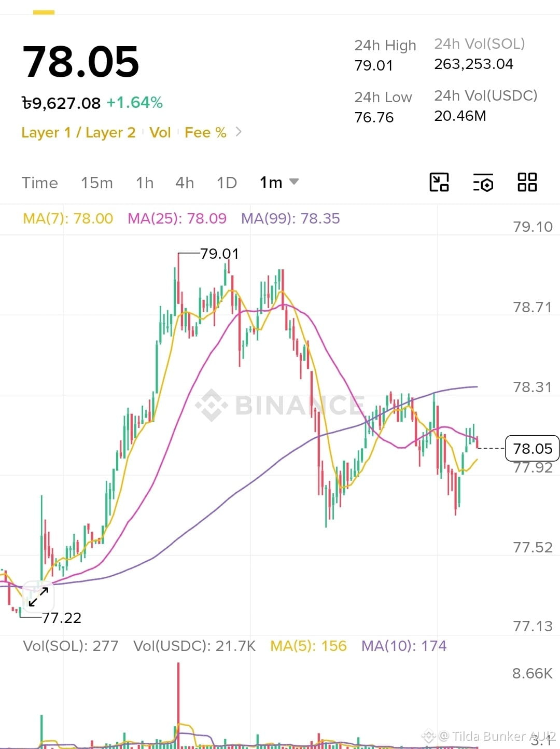This screenshot has width=560, height=749.
Task: Switch to the Time chart tab
Action: tap(40, 183)
